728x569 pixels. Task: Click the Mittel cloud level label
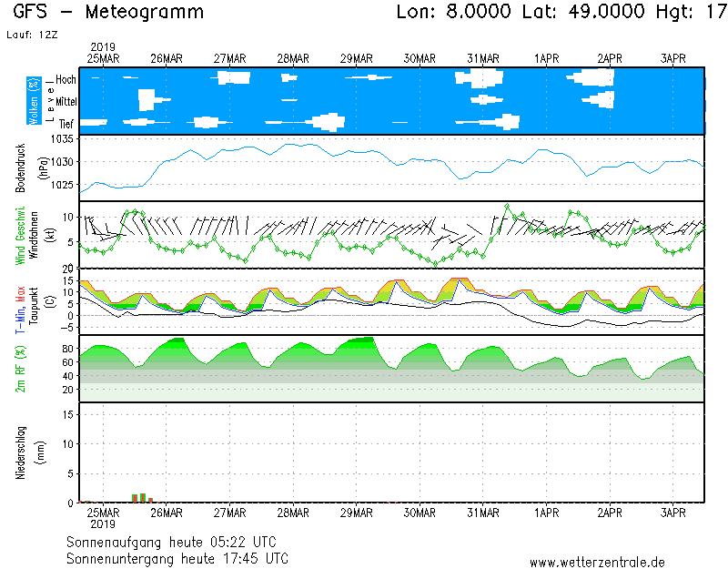click(66, 101)
